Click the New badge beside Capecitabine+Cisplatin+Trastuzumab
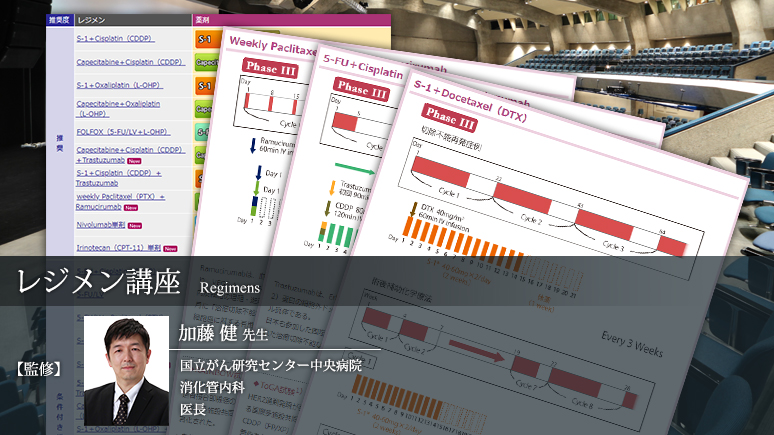Screen dimensions: 774x435 [134, 161]
